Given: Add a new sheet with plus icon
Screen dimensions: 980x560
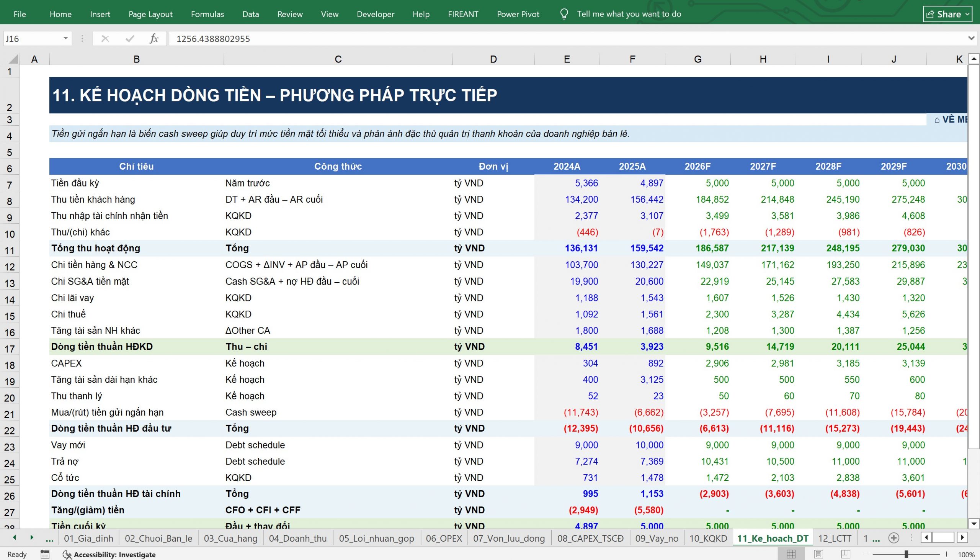Looking at the screenshot, I should [894, 538].
